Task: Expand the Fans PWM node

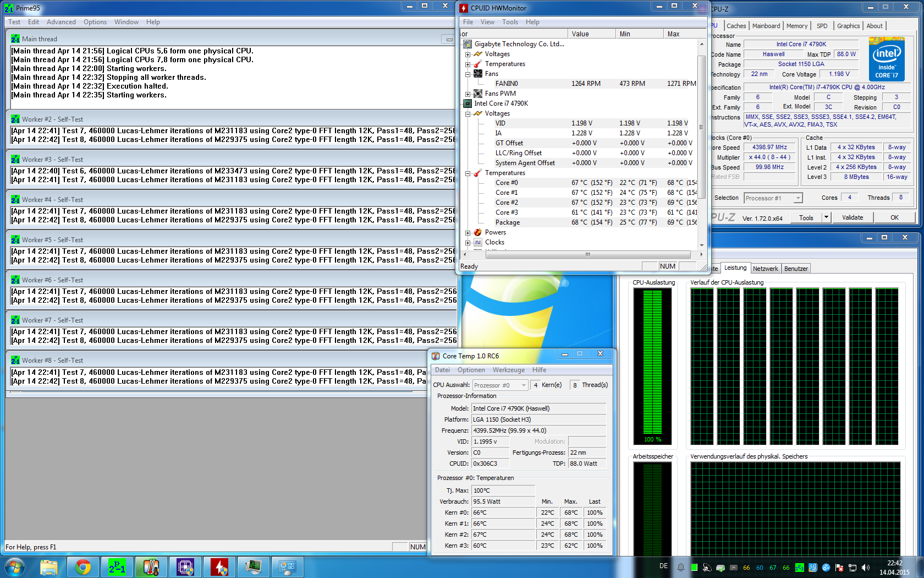Action: pos(468,94)
